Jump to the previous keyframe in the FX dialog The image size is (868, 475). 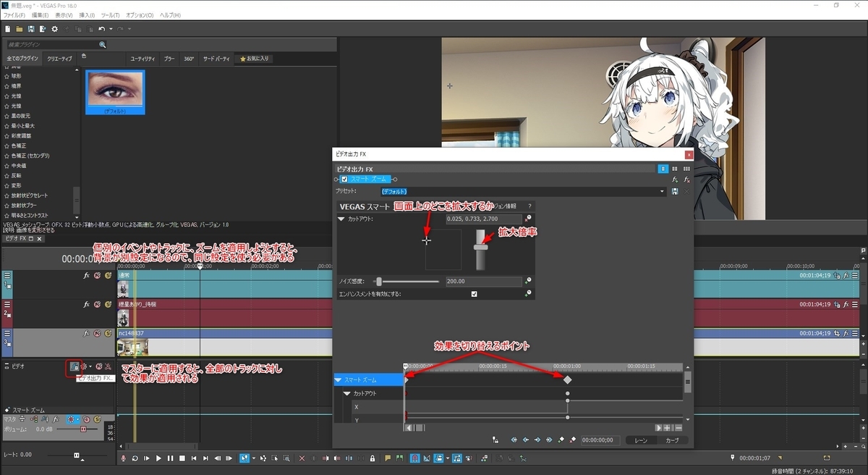526,440
